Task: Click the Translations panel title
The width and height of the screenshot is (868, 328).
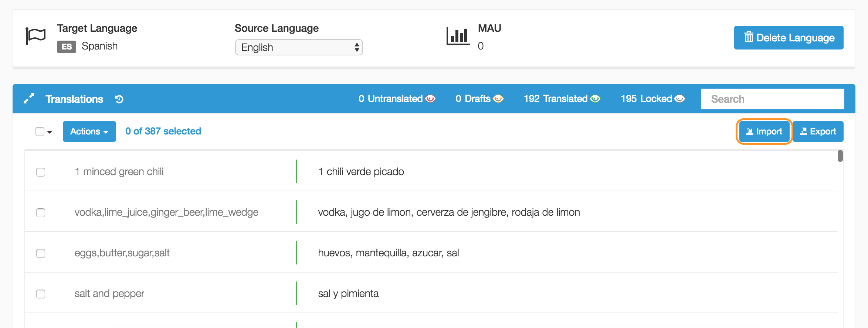Action: click(74, 99)
